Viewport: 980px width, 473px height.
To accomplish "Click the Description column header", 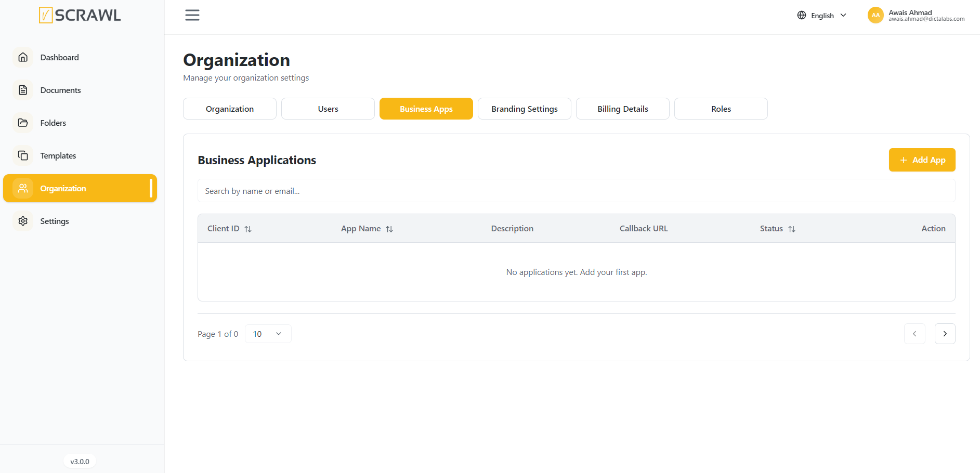I will [x=512, y=228].
